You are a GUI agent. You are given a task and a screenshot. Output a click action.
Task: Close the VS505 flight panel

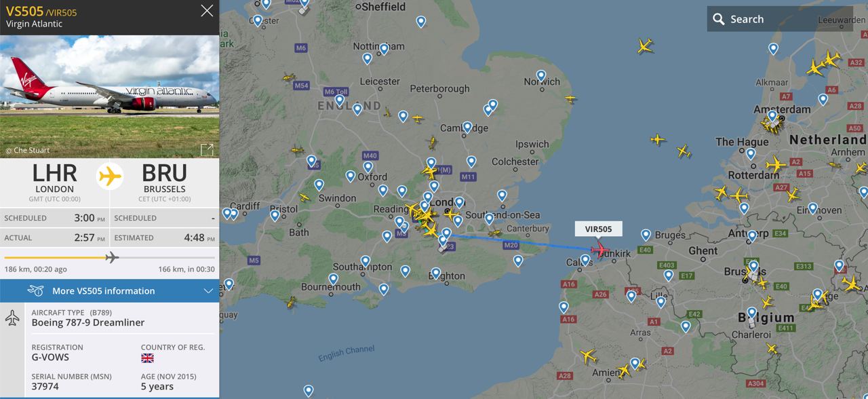pyautogui.click(x=207, y=11)
